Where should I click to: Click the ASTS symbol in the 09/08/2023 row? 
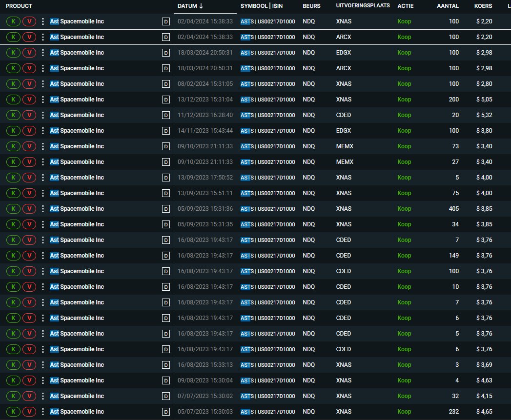click(x=247, y=380)
